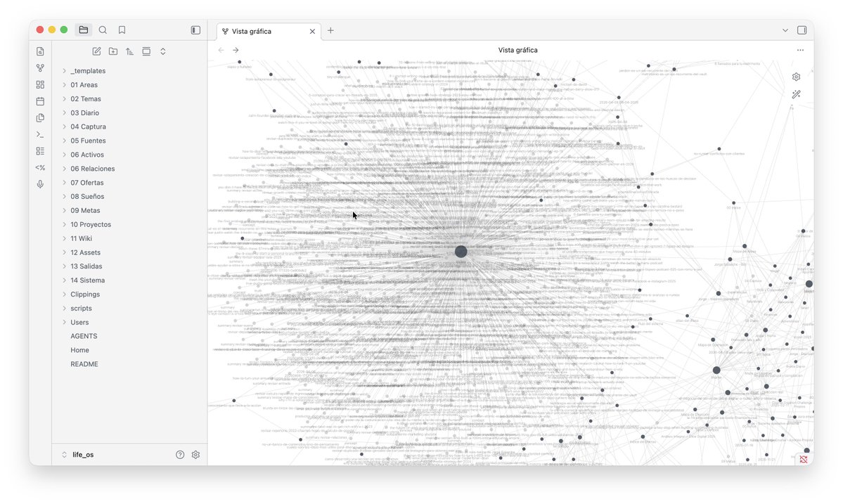Navigate forward with the right arrow
Viewport: 843px width, 504px height.
point(236,50)
